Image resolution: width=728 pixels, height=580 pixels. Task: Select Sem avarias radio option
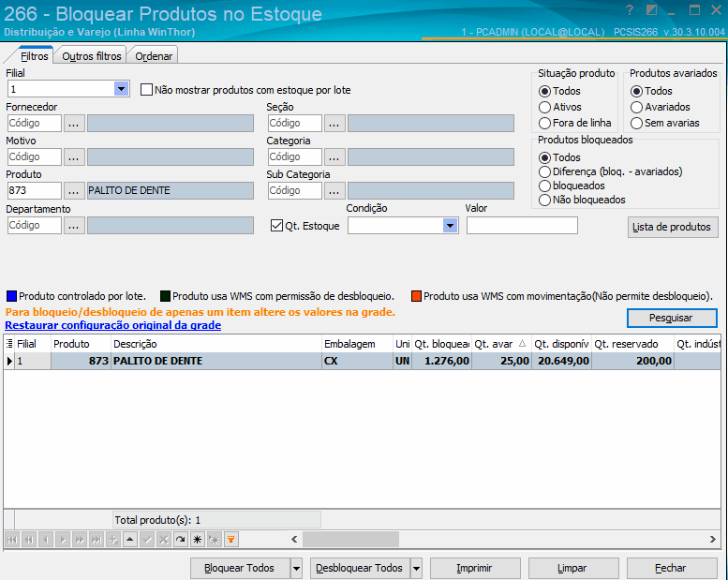636,123
